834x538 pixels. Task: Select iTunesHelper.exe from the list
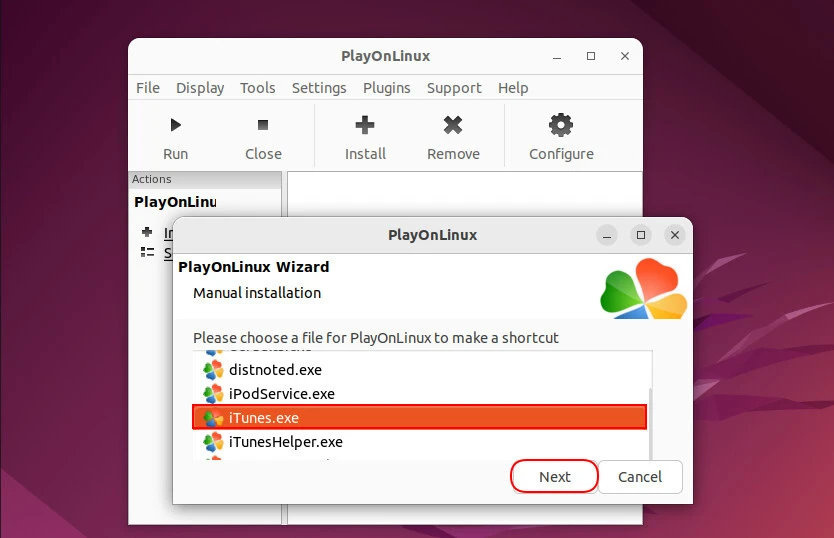(x=285, y=441)
